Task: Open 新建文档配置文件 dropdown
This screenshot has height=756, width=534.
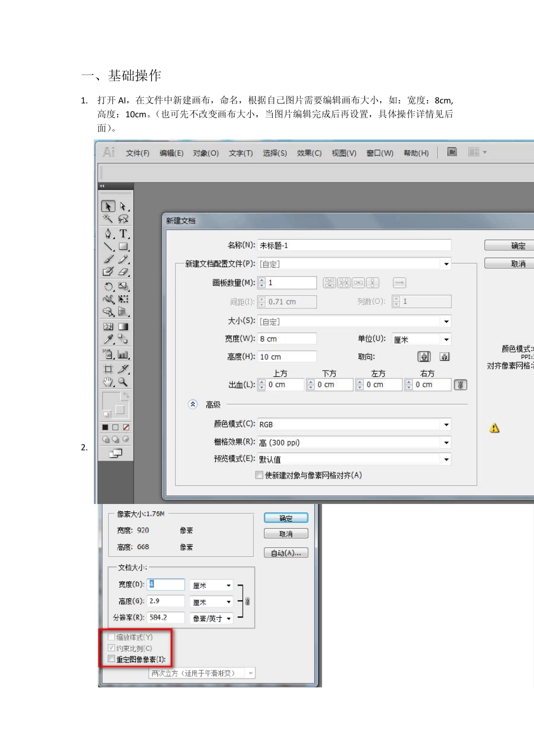Action: click(355, 264)
